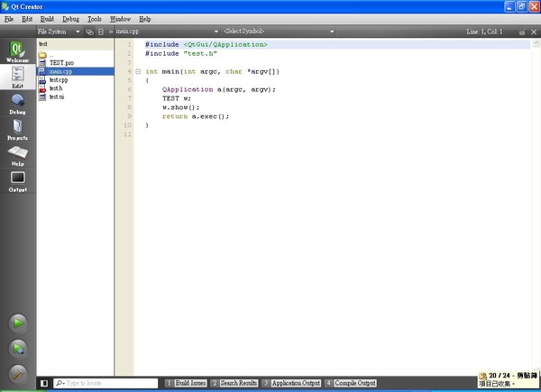Click the green Run button
541x392 pixels.
[18, 323]
